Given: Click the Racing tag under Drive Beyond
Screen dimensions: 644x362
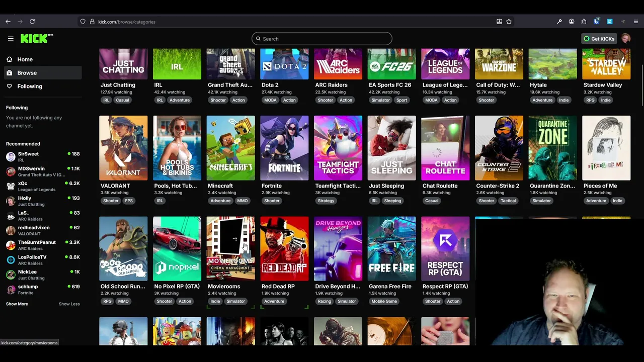Looking at the screenshot, I should point(325,301).
